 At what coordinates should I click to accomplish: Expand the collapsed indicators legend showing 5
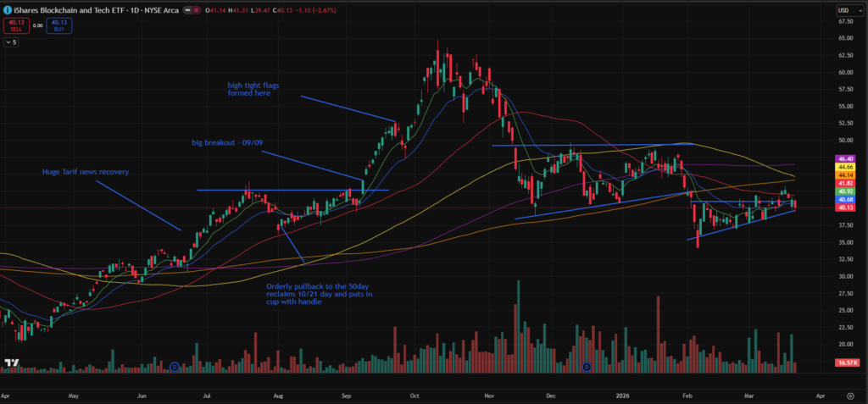click(x=10, y=42)
